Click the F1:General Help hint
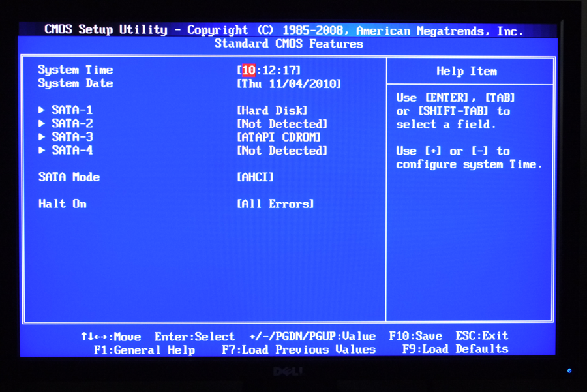The height and width of the screenshot is (392, 587). tap(145, 350)
